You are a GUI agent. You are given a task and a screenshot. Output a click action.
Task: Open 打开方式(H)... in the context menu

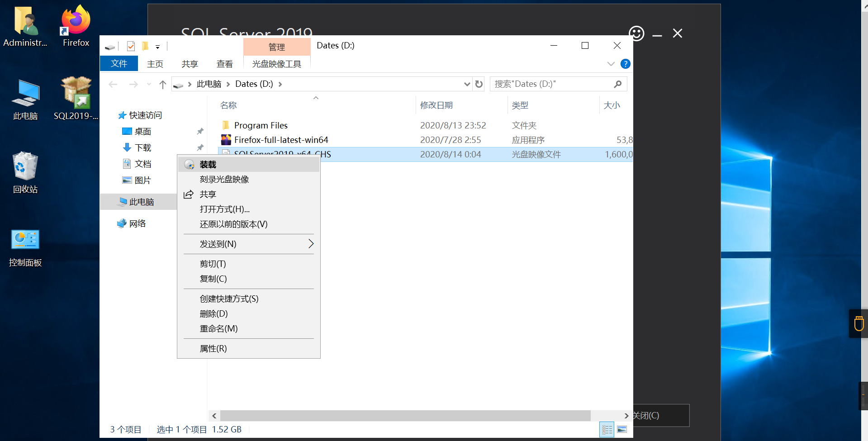click(x=249, y=209)
